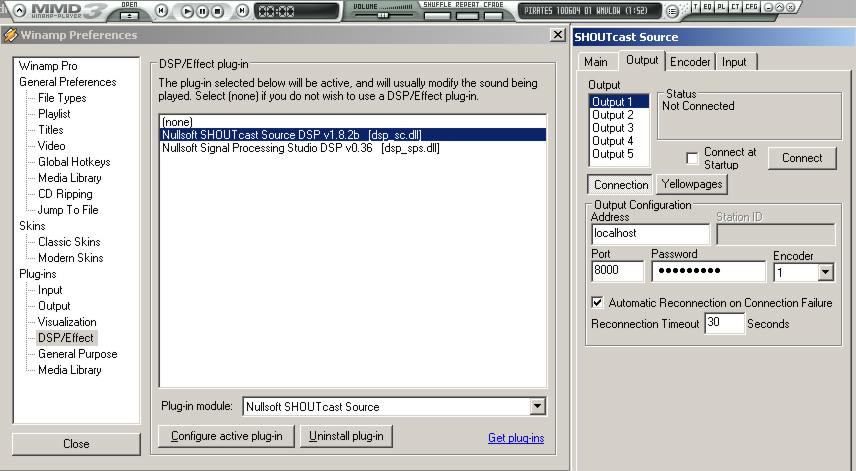
Task: Select Nullsoft Signal Processing Studio DSP entry
Action: [x=353, y=148]
